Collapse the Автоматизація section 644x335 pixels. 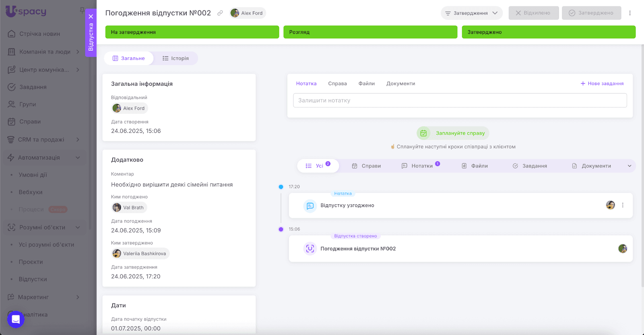[x=78, y=158]
